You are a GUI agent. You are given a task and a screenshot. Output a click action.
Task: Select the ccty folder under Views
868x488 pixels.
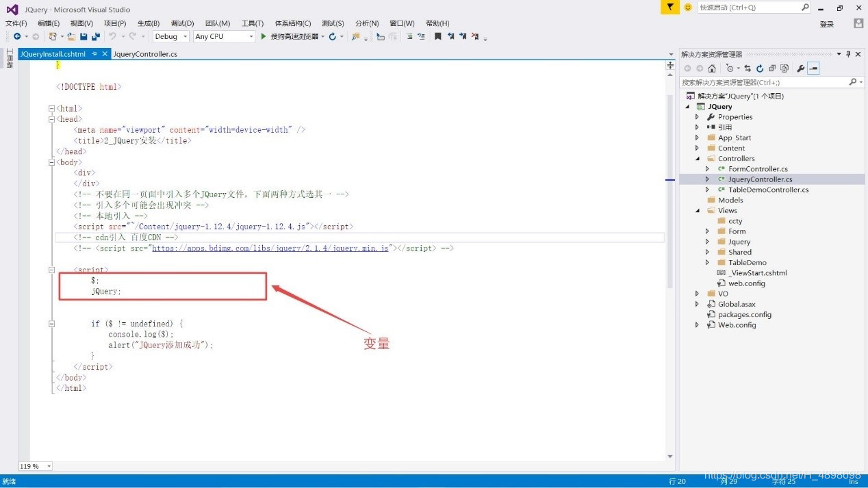click(735, 221)
